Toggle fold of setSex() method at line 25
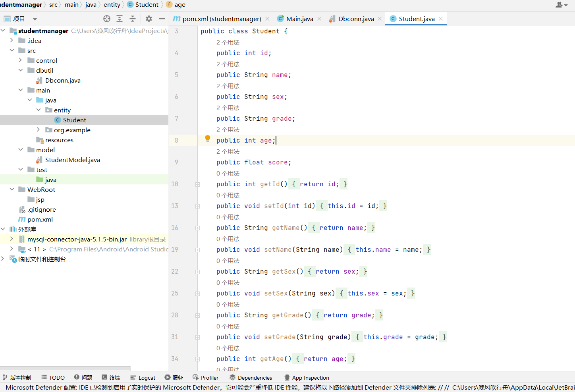575x392 pixels. (x=197, y=294)
